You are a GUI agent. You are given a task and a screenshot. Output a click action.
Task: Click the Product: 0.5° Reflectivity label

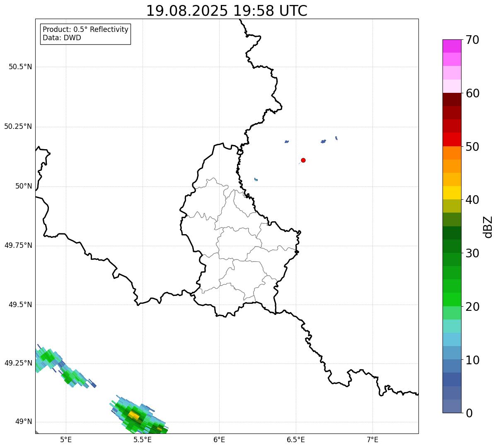pos(85,30)
